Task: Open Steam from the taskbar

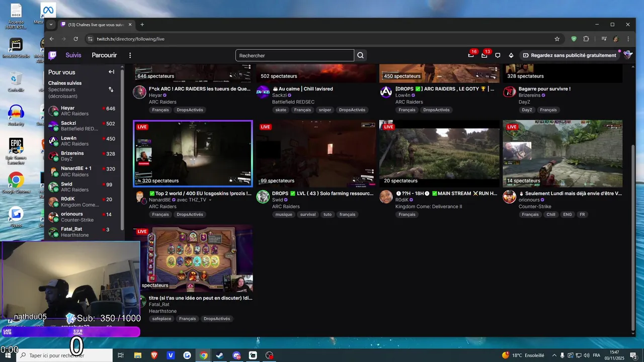Action: pos(220,355)
